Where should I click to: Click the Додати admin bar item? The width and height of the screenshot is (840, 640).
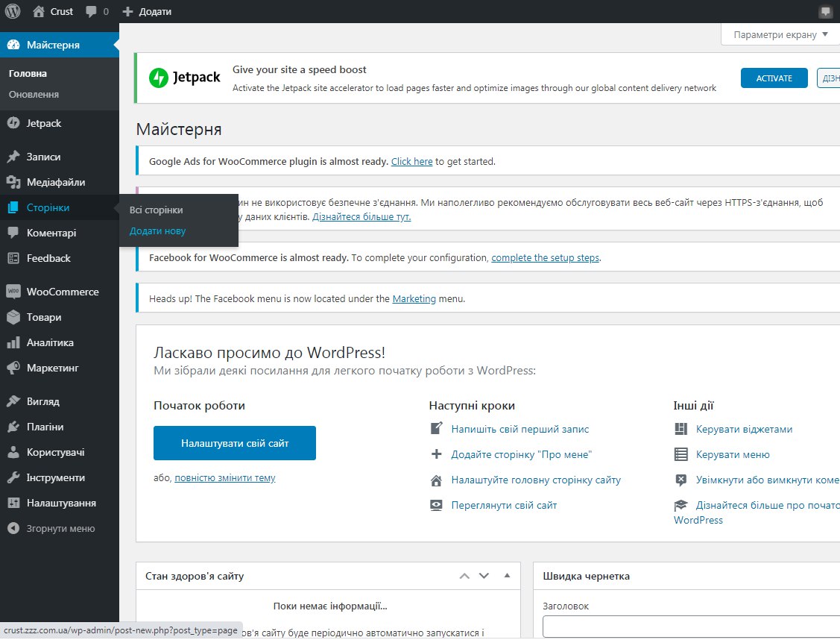(x=147, y=11)
